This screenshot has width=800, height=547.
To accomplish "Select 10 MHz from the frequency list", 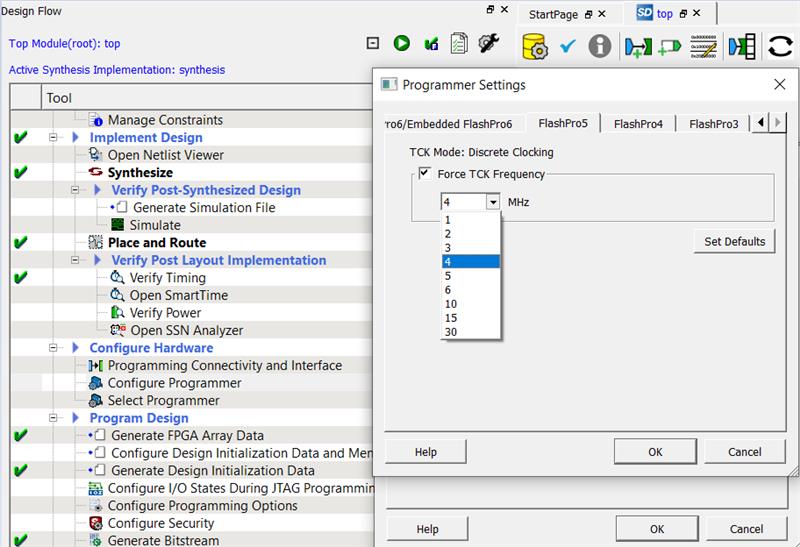I will 451,303.
